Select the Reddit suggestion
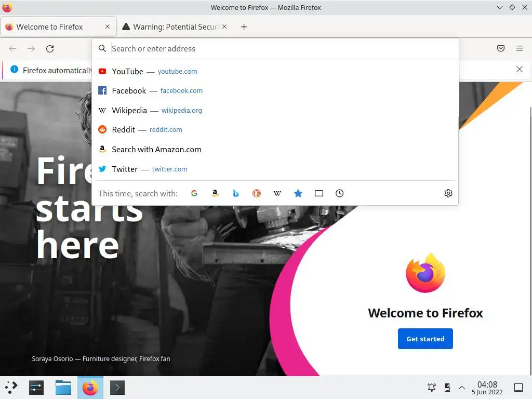Screen dimensions: 532x399 tap(275, 129)
